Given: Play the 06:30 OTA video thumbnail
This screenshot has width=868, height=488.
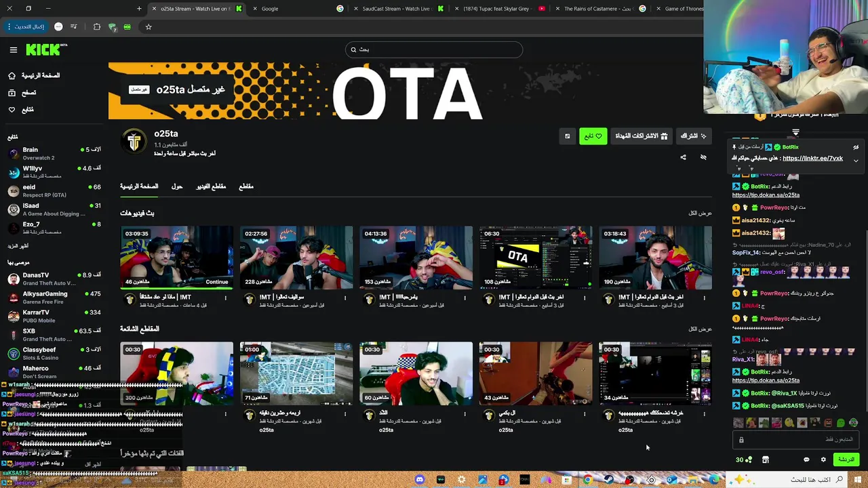Looking at the screenshot, I should tap(536, 258).
